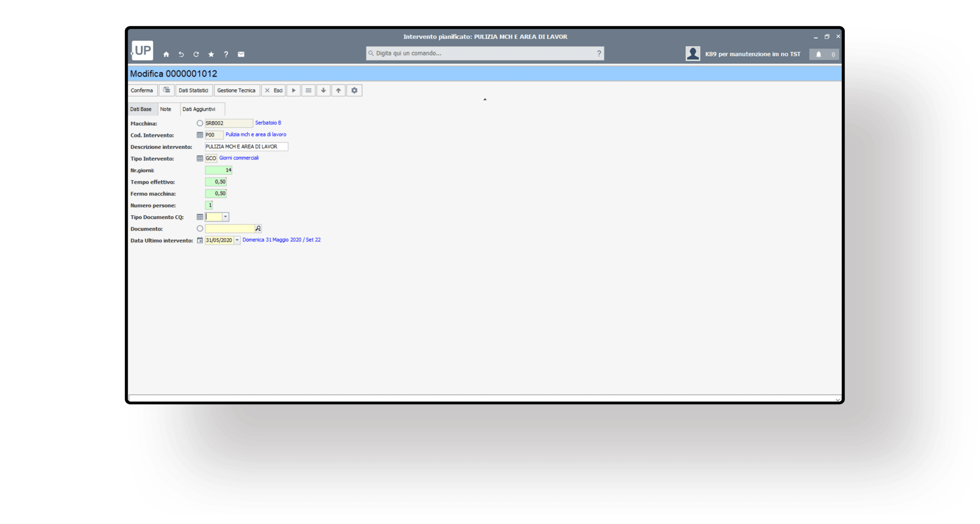Open the mail envelope icon
Image resolution: width=980 pixels, height=524 pixels.
(241, 54)
